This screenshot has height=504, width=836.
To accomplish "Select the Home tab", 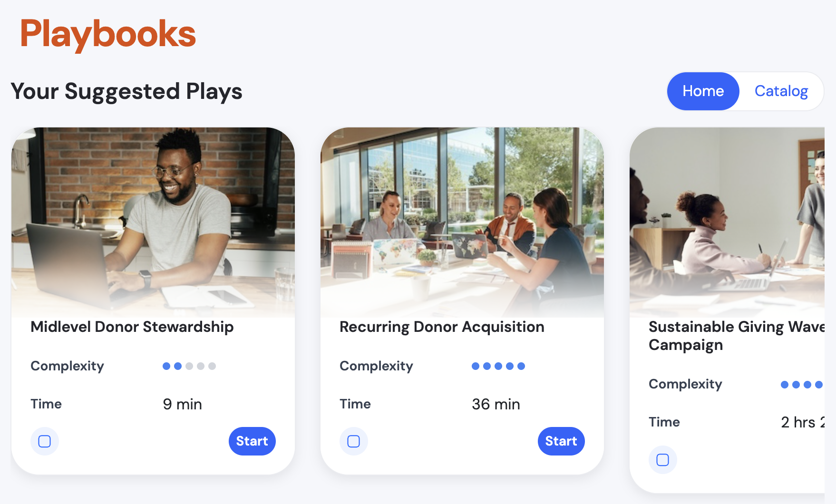I will tap(703, 91).
